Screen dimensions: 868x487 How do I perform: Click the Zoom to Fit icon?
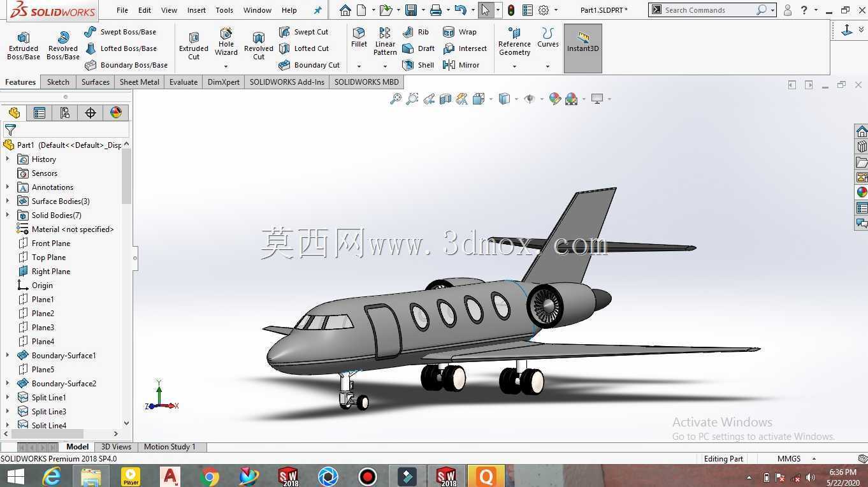pyautogui.click(x=396, y=99)
